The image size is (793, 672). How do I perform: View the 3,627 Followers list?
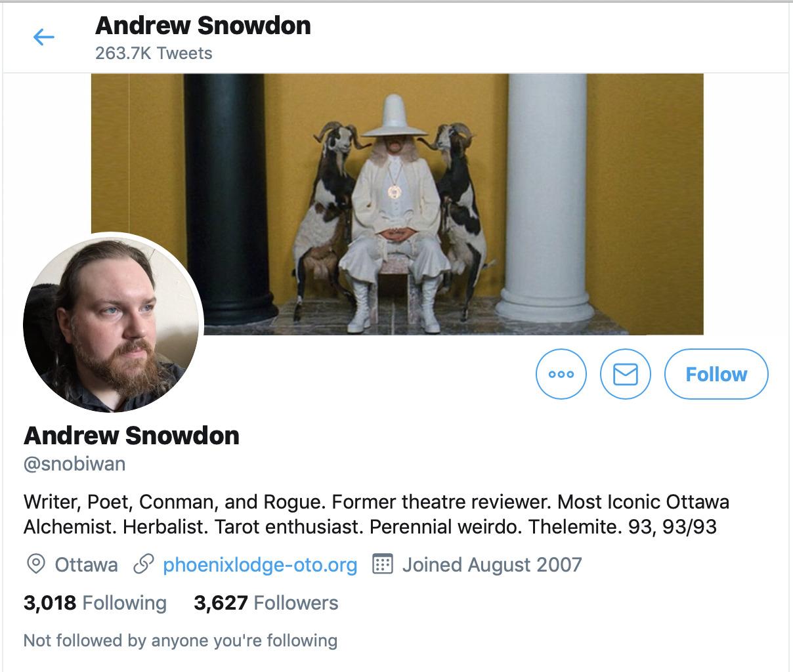(266, 603)
